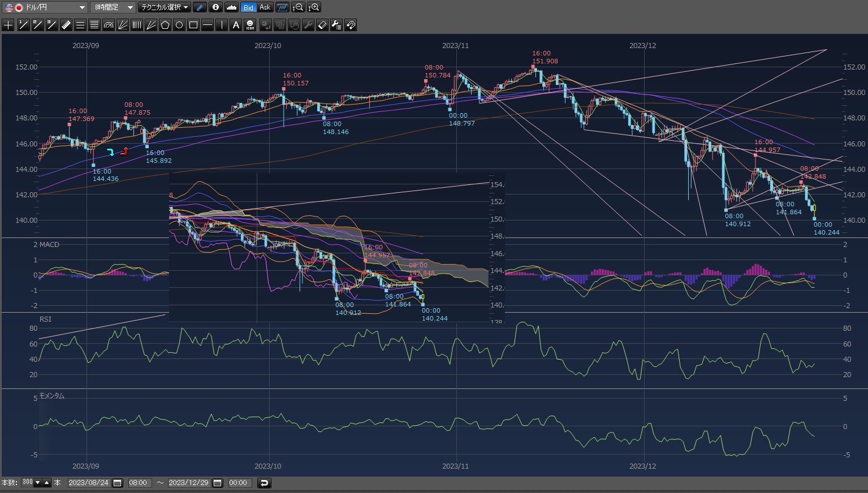Open the smiley ICON stamp tool

point(250,25)
